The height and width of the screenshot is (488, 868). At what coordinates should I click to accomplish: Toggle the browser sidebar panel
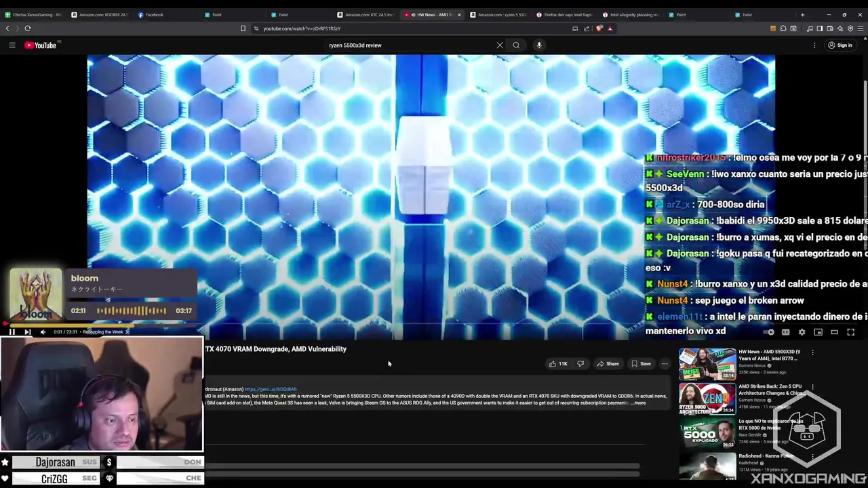coord(820,28)
